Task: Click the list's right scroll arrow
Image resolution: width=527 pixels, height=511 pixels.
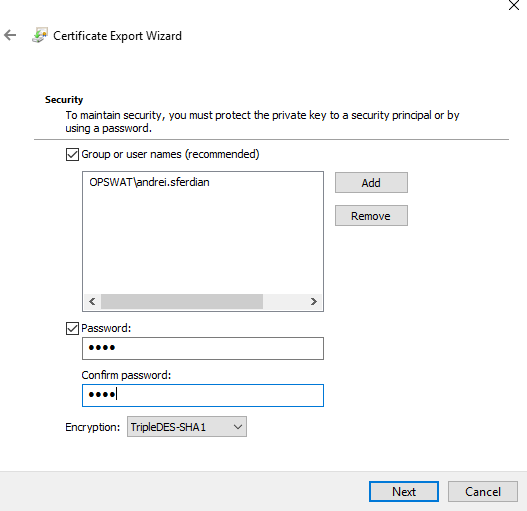Action: point(314,302)
